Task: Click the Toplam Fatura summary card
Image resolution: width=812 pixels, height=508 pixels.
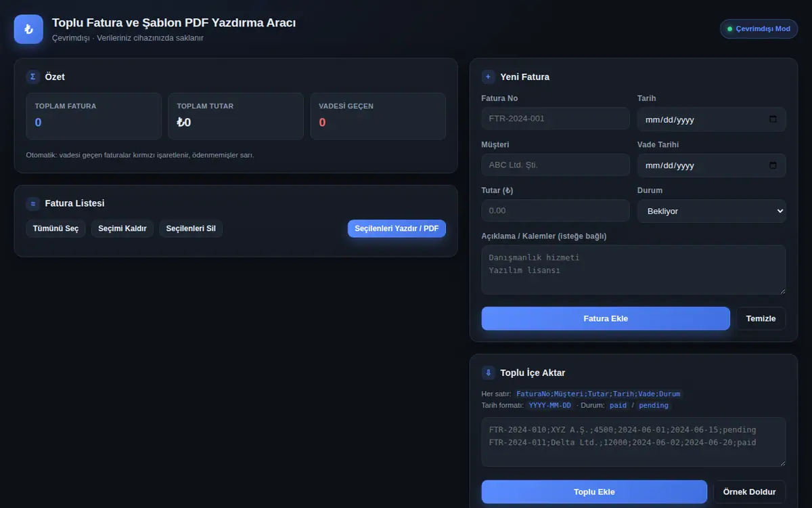Action: (x=94, y=117)
